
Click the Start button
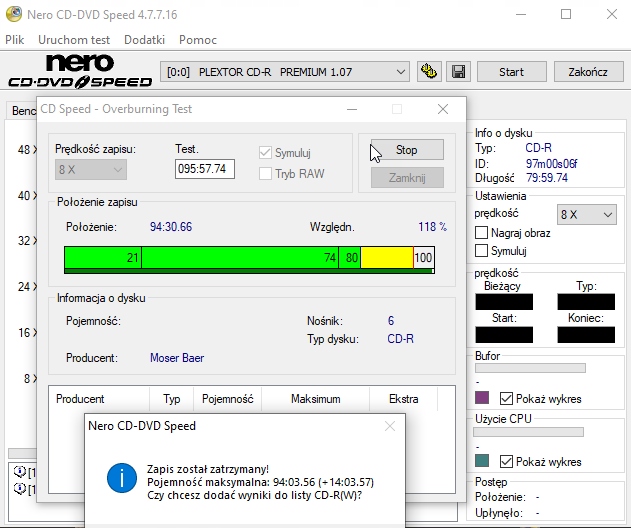click(x=511, y=72)
